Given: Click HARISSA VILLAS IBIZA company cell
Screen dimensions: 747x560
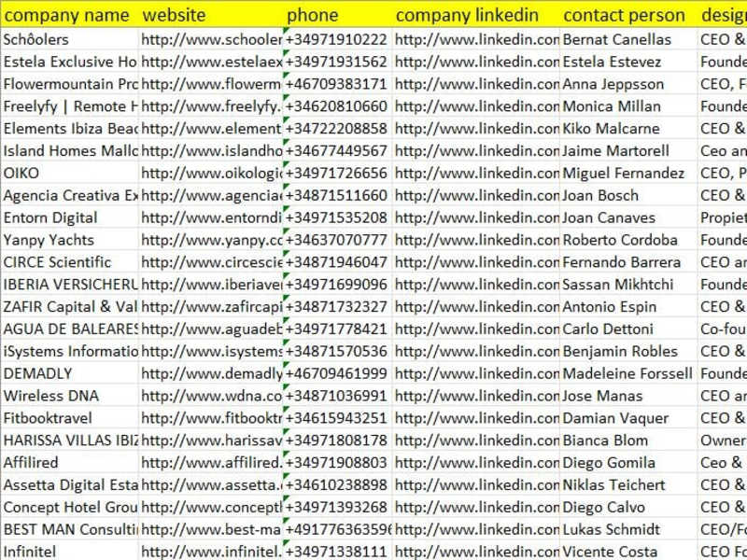Looking at the screenshot, I should point(69,441).
